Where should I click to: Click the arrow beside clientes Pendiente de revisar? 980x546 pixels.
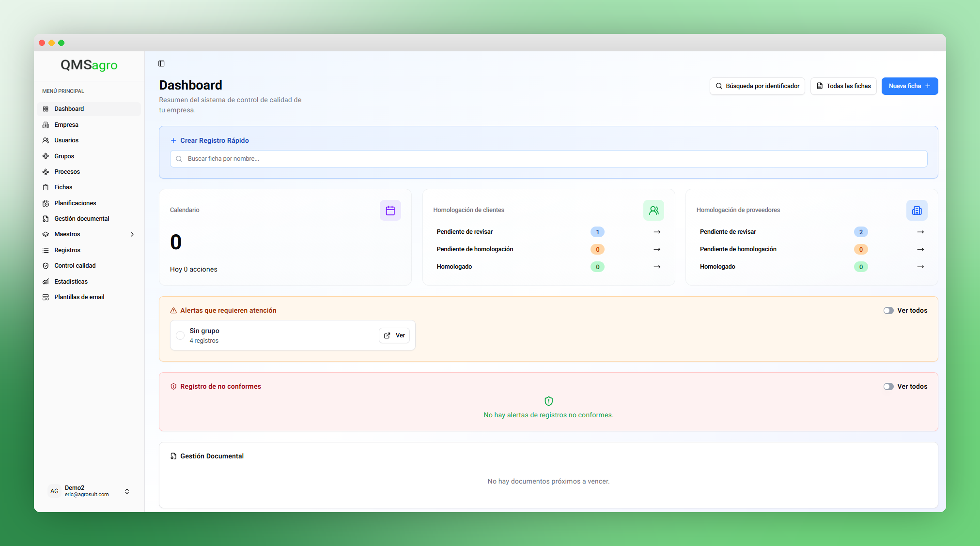tap(657, 232)
